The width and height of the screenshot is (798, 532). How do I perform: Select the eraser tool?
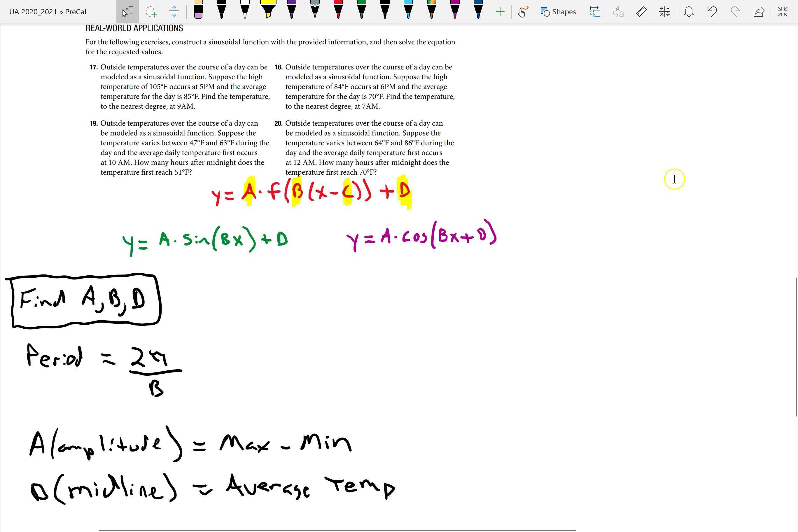198,10
